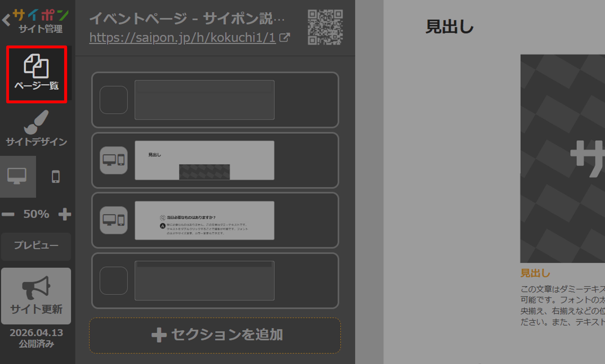This screenshot has width=605, height=364.
Task: Click the empty square of first section
Action: pyautogui.click(x=114, y=100)
